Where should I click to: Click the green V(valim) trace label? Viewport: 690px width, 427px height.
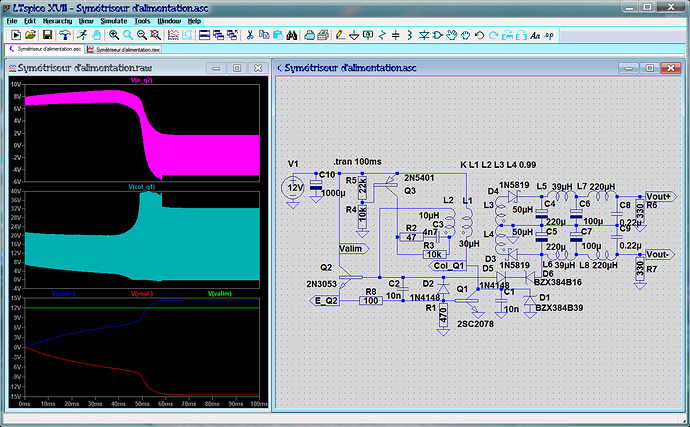220,293
